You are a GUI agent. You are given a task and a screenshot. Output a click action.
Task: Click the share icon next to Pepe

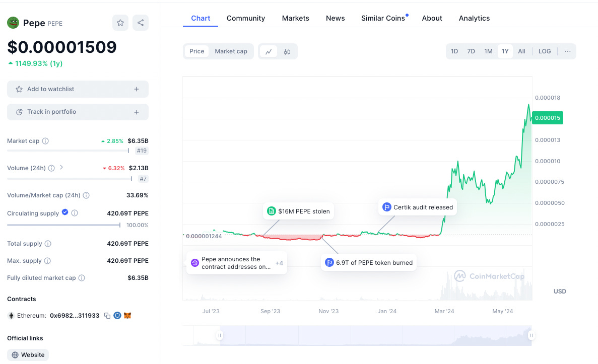click(141, 23)
